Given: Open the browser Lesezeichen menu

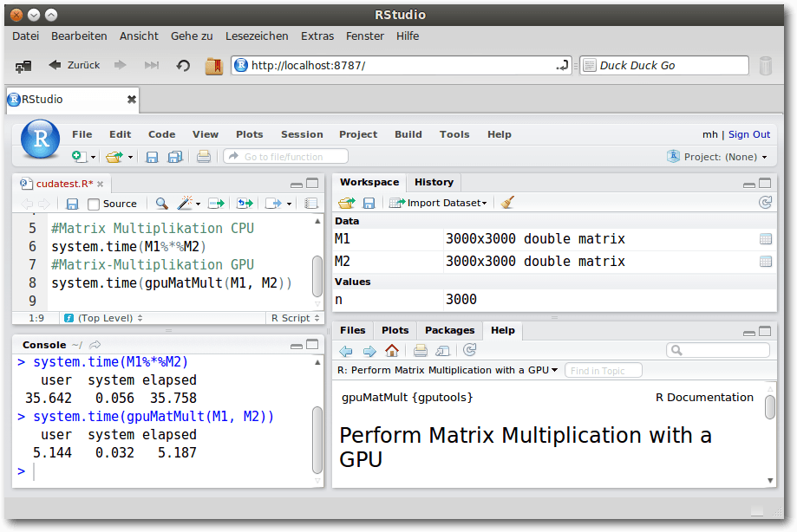Looking at the screenshot, I should [257, 36].
